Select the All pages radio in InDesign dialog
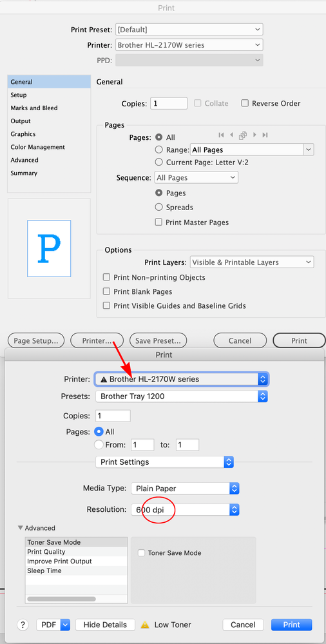This screenshot has width=326, height=644. (x=158, y=137)
